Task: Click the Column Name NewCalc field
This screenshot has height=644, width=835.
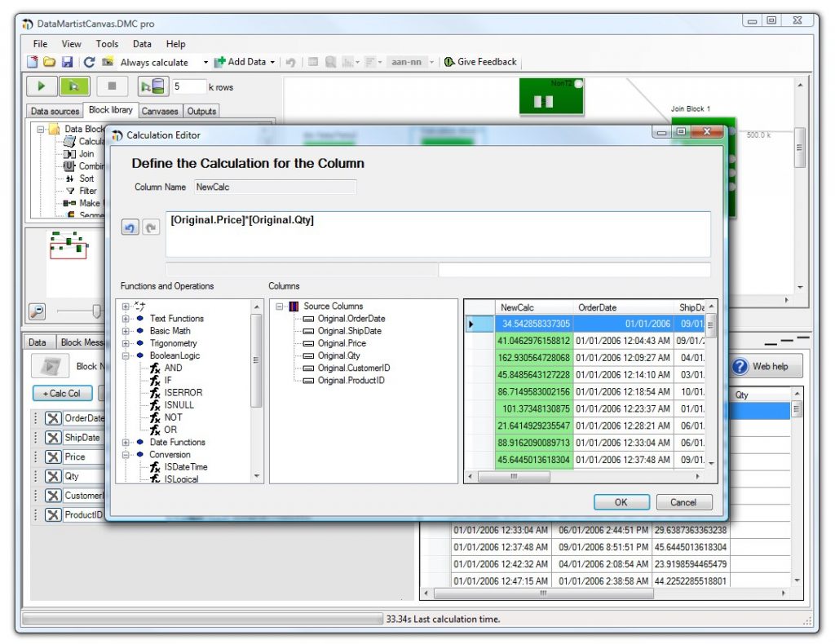Action: pyautogui.click(x=275, y=187)
